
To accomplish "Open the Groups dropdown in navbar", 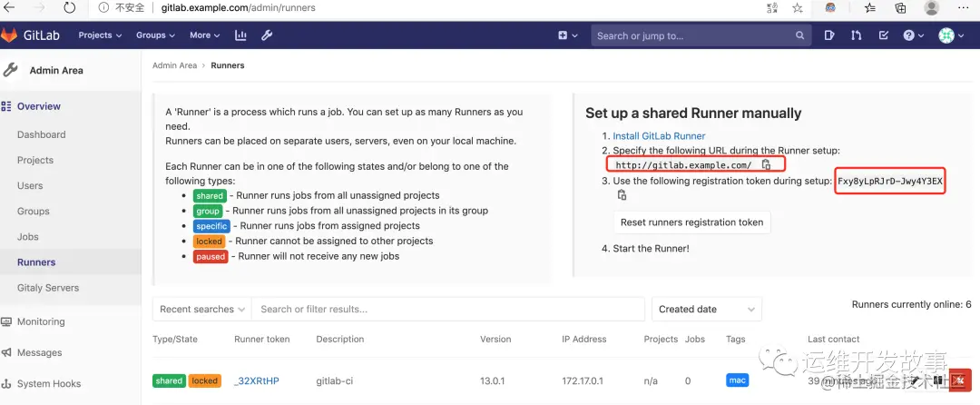I will (x=156, y=35).
